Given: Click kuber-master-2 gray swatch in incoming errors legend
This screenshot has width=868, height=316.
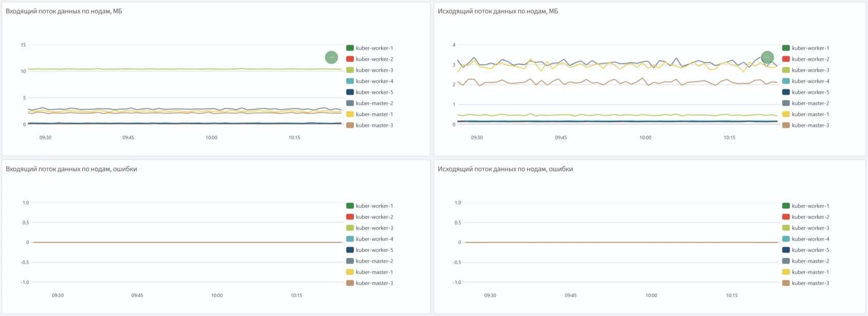Looking at the screenshot, I should (350, 261).
